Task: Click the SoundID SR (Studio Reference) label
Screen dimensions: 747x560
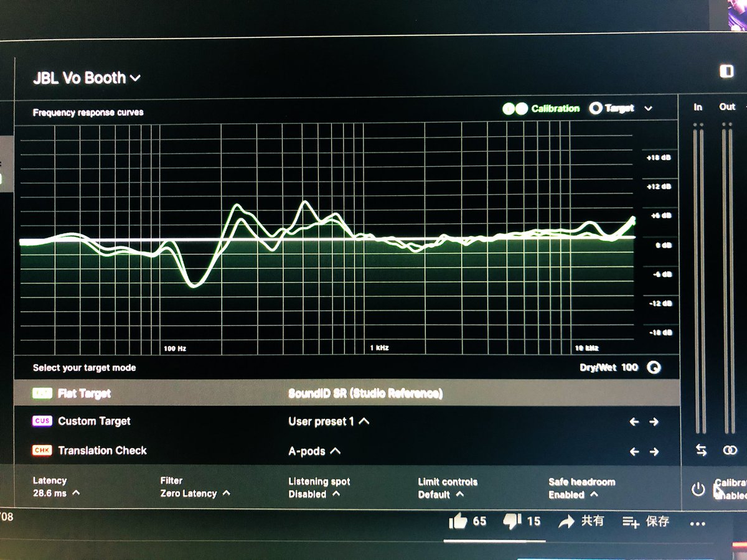Action: [x=365, y=393]
